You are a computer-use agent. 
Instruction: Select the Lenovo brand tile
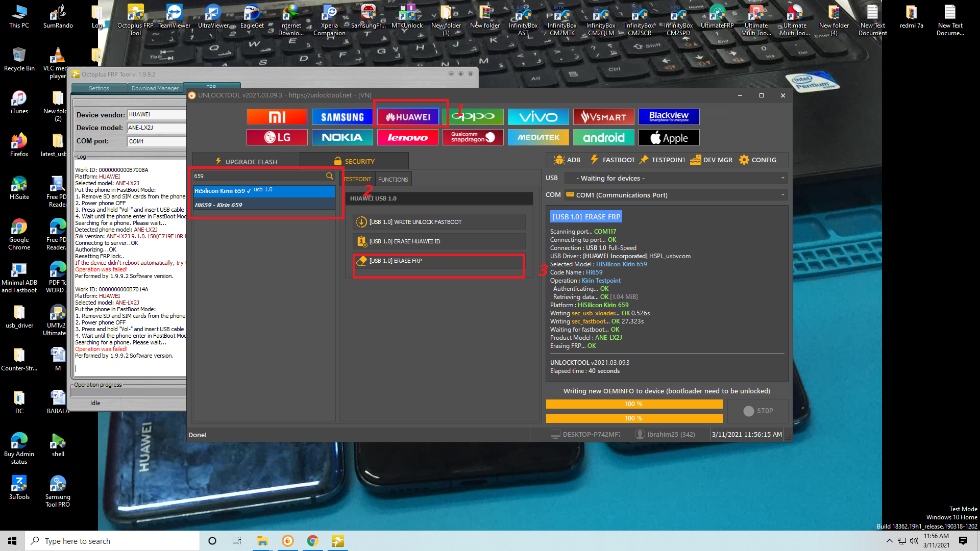point(407,137)
